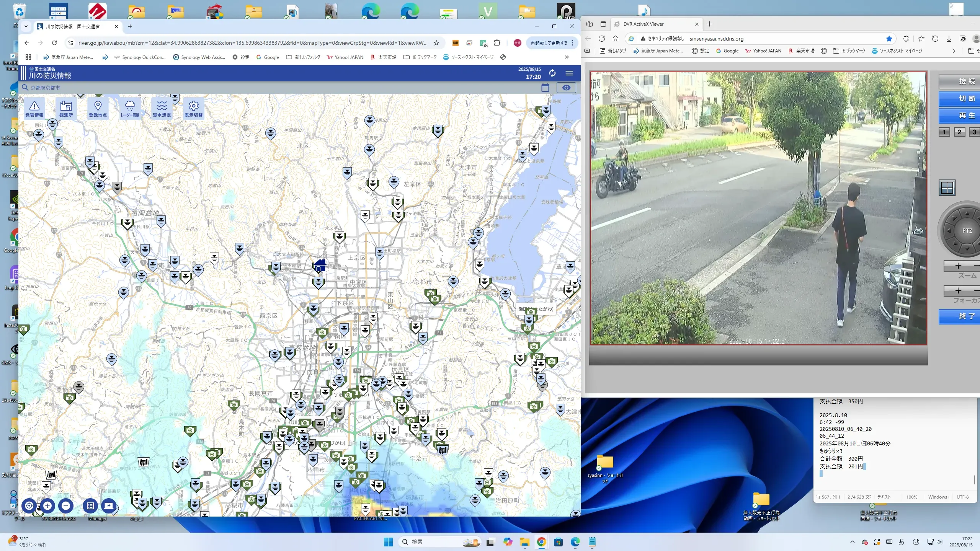Click the zoom plus button above ズーム

[x=958, y=266]
